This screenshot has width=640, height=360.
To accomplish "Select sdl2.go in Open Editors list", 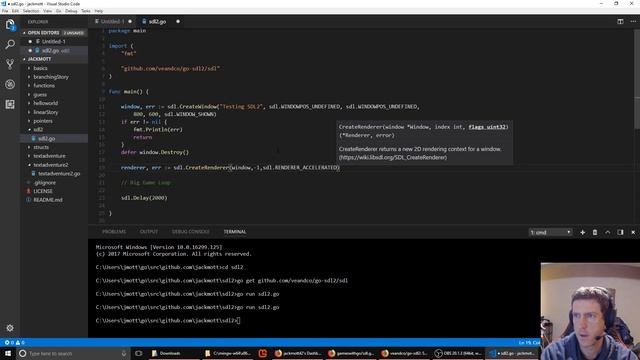I will click(x=54, y=51).
